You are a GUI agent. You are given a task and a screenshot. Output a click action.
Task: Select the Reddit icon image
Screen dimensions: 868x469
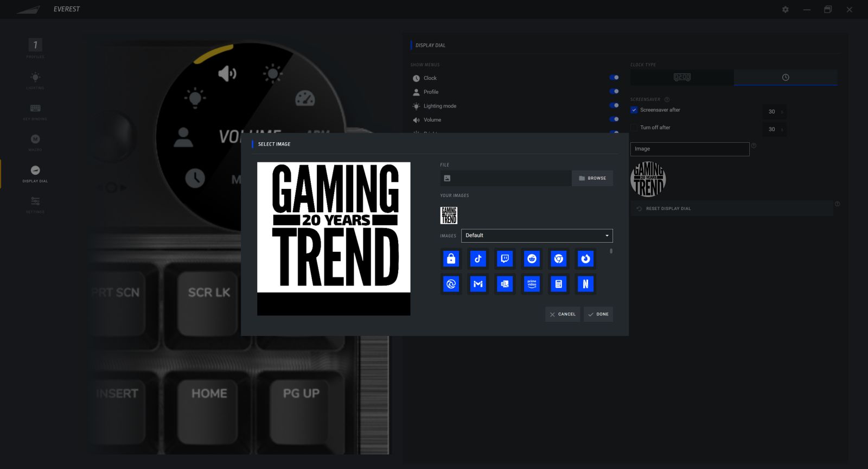(x=532, y=259)
